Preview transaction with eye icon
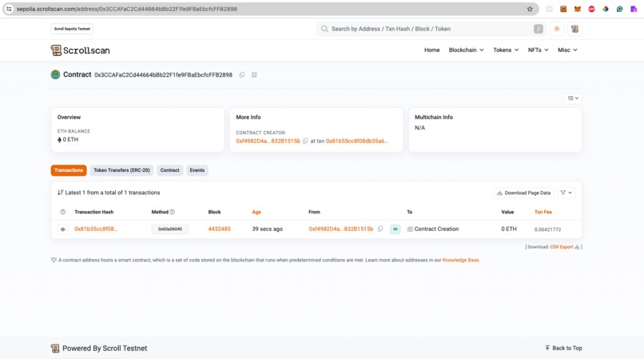The image size is (644, 359). coord(63,229)
